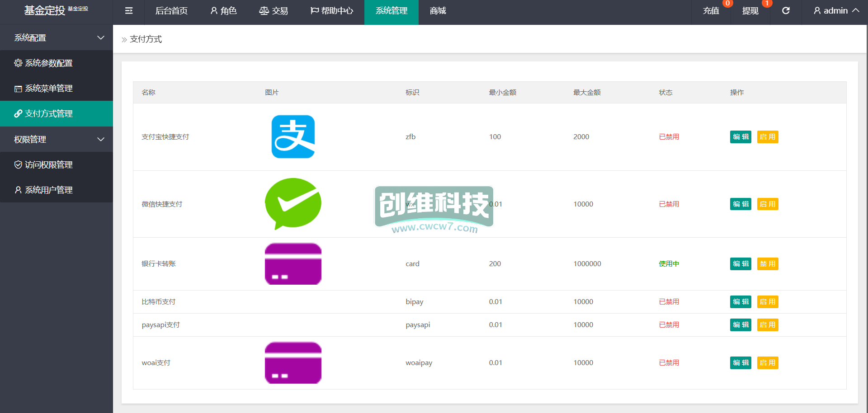
Task: Open 系统参数配置 in the sidebar
Action: [49, 63]
